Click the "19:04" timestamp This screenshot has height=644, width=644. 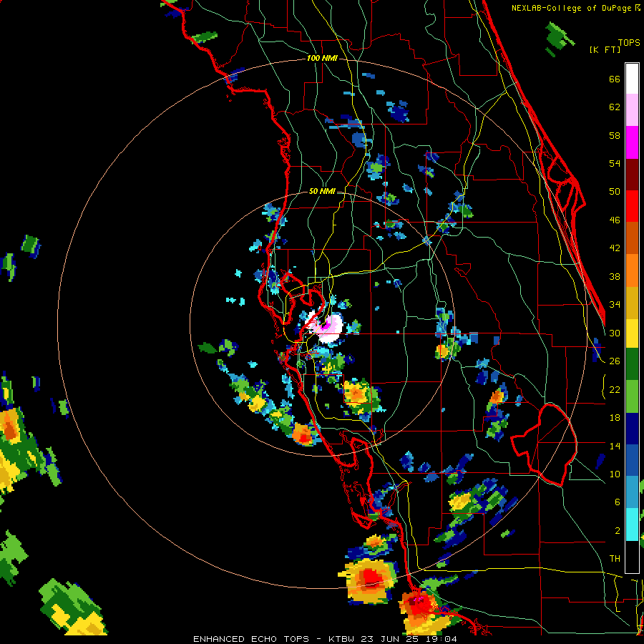click(x=442, y=639)
